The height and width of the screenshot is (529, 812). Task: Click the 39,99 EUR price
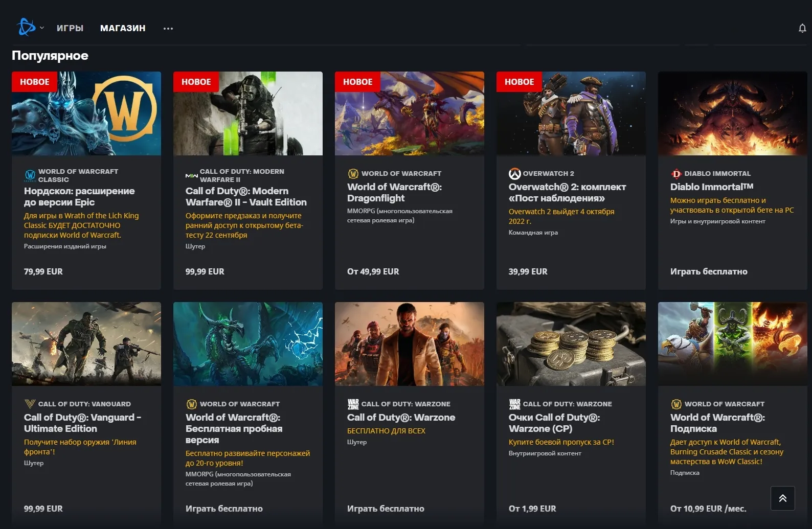tap(528, 272)
